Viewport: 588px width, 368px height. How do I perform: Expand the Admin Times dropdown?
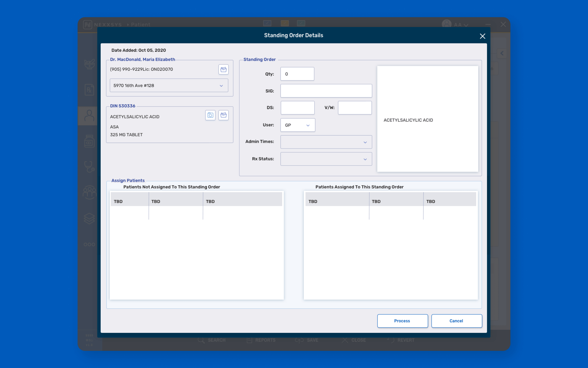(x=326, y=142)
